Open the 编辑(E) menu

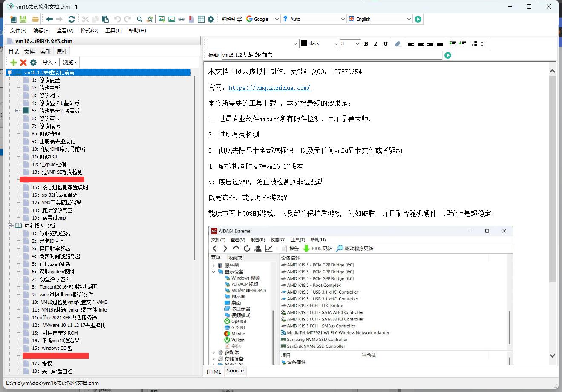pyautogui.click(x=42, y=31)
